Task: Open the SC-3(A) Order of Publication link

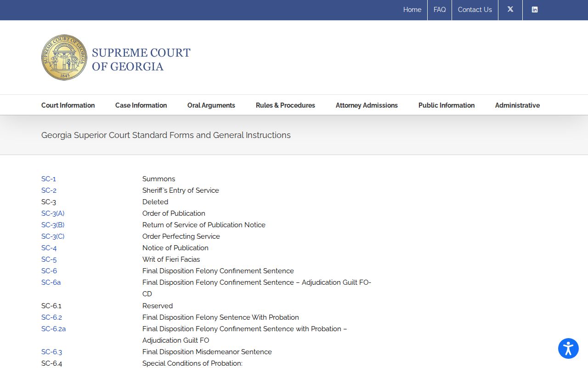Action: 53,213
